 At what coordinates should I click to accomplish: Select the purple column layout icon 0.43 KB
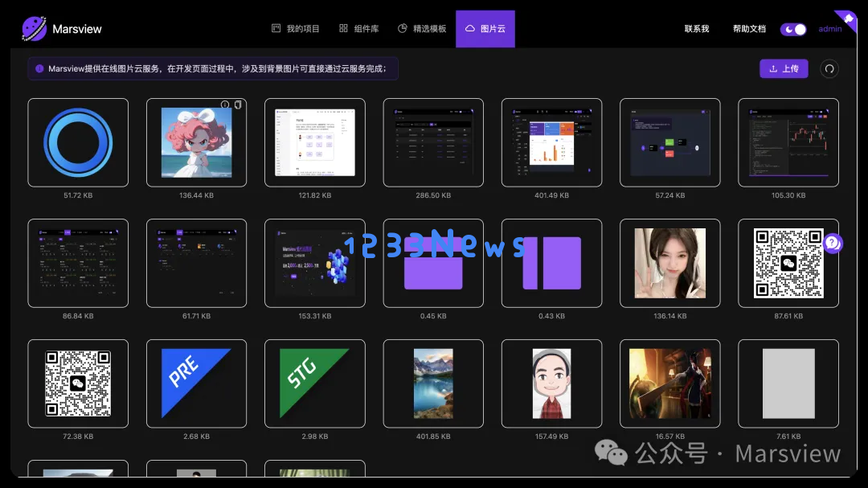click(x=552, y=263)
